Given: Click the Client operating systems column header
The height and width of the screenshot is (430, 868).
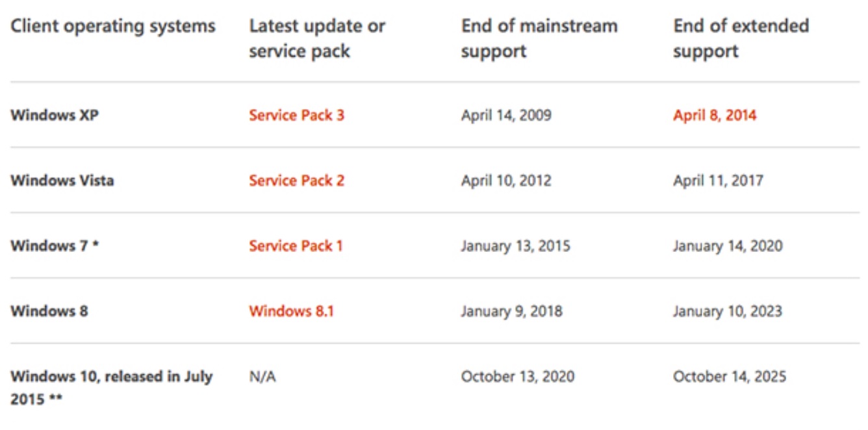Looking at the screenshot, I should [x=113, y=27].
